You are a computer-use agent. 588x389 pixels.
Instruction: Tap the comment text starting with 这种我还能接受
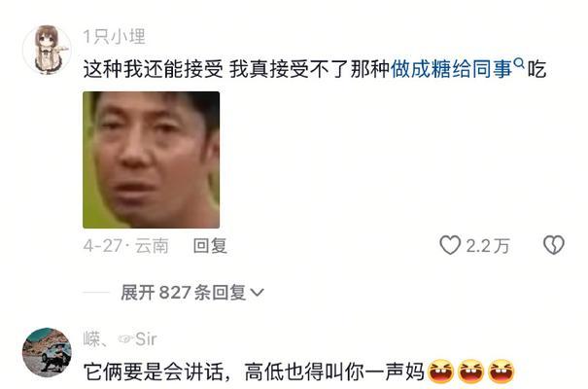314,69
